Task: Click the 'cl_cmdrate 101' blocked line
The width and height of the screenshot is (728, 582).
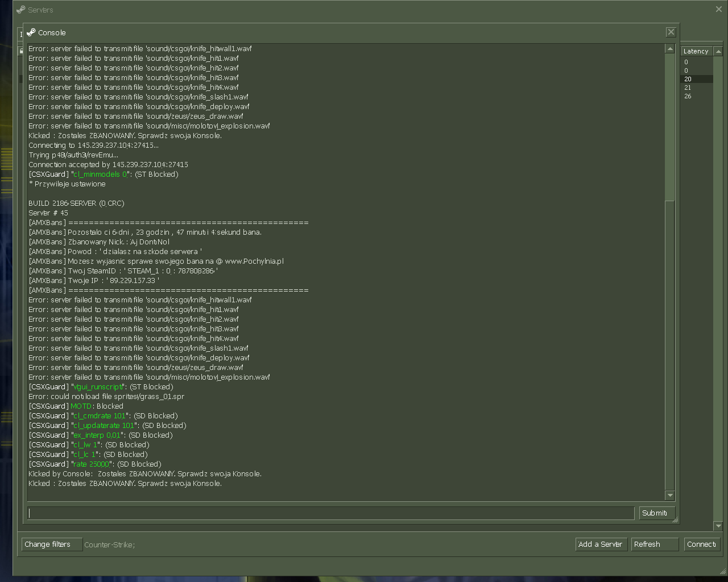Action: click(x=103, y=416)
